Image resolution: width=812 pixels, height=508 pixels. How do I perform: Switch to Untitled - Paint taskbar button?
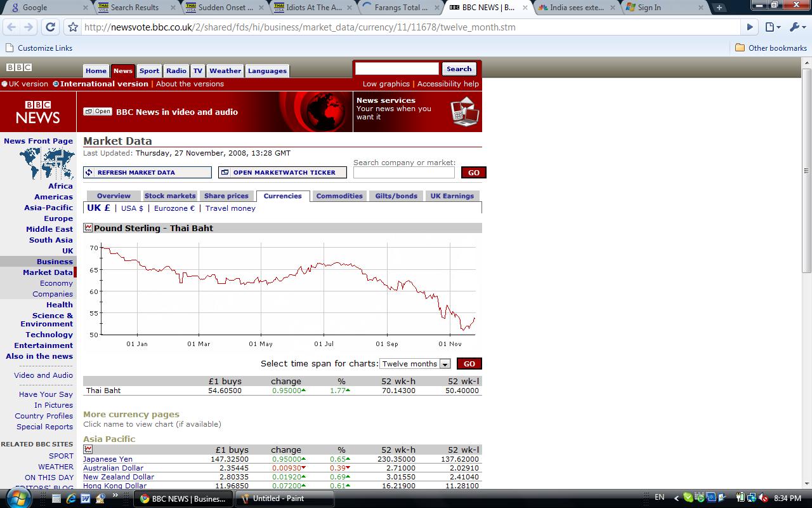(x=284, y=498)
